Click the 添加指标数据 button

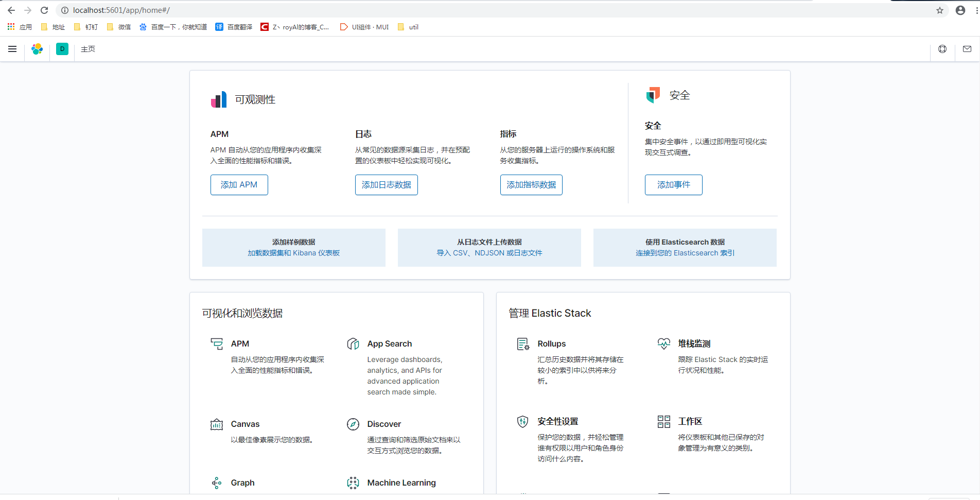point(531,185)
